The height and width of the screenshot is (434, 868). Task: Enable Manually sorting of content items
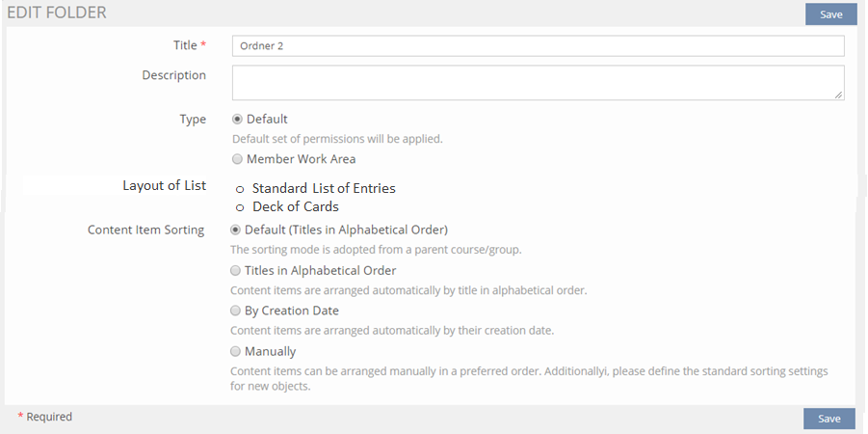tap(236, 352)
